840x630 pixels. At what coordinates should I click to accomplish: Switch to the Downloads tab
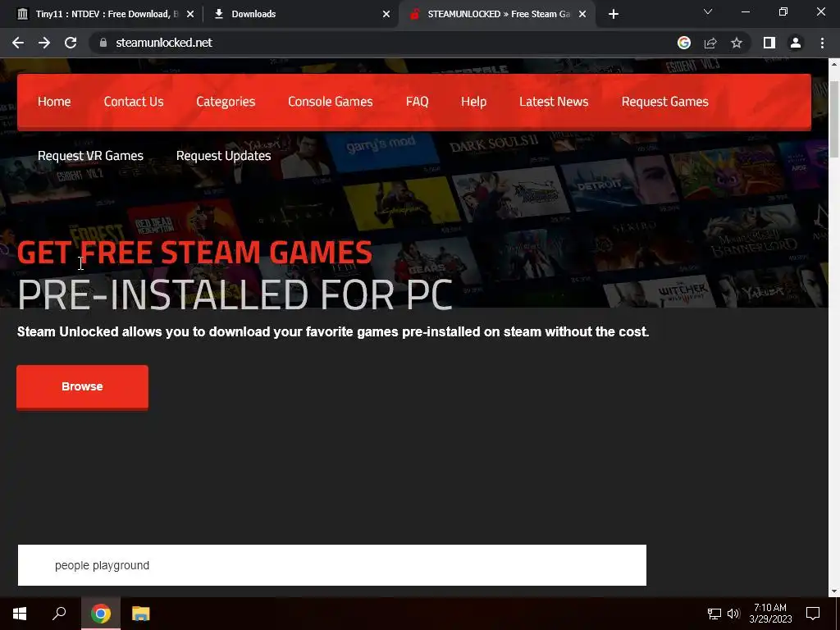coord(300,14)
